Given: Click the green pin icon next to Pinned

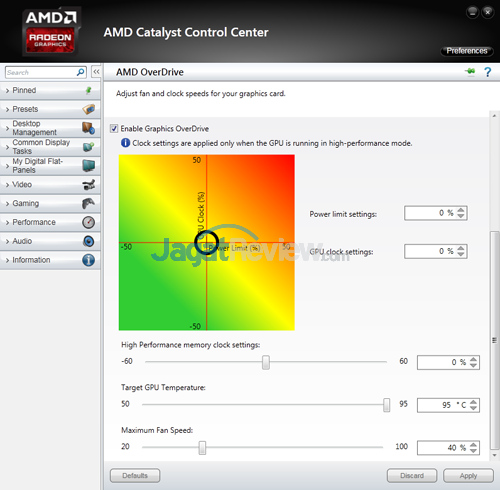Looking at the screenshot, I should click(x=88, y=90).
